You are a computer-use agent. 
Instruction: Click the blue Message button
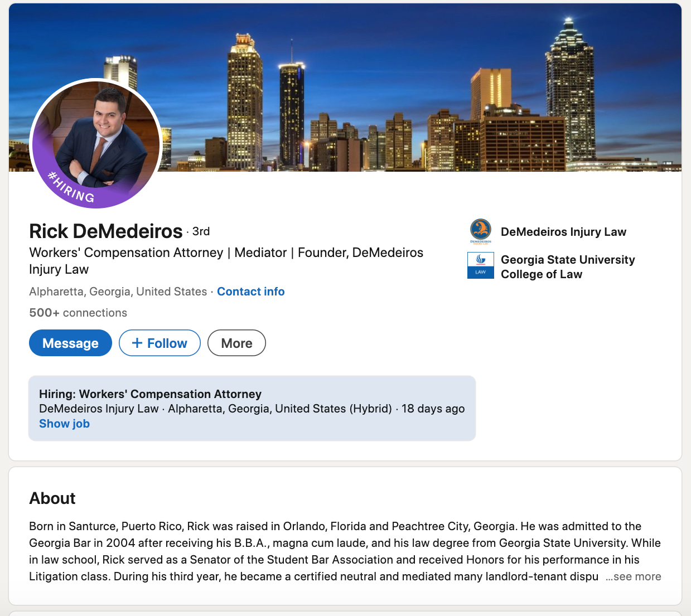pos(70,343)
